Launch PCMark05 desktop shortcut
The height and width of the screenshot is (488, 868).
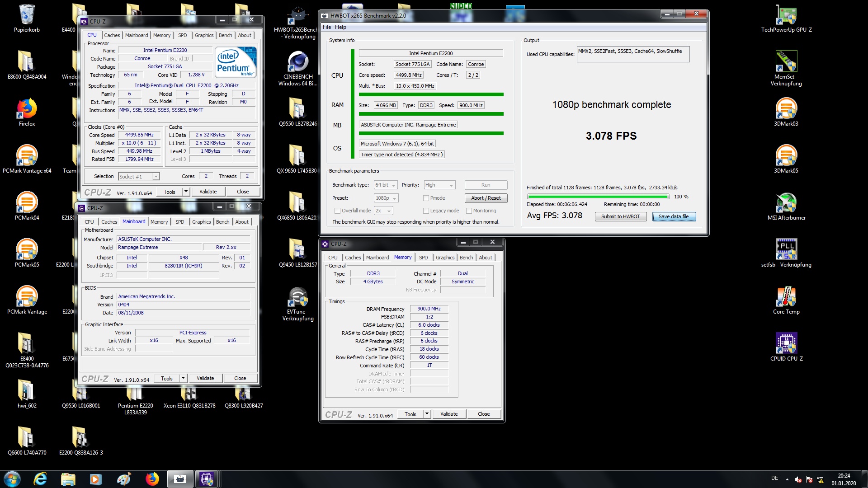pyautogui.click(x=27, y=253)
